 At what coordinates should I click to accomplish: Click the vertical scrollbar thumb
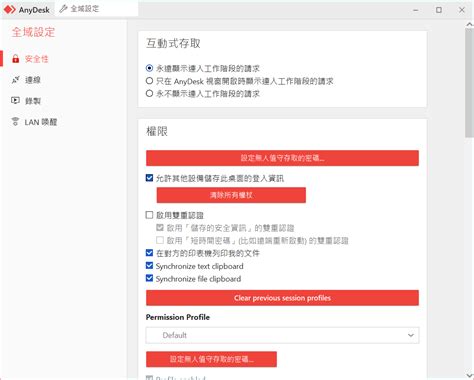pos(469,83)
